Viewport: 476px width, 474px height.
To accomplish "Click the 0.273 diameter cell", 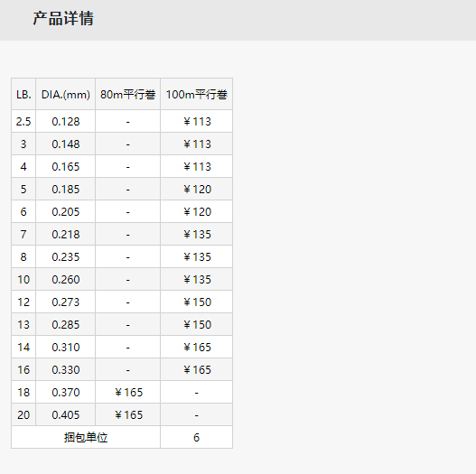I will [x=66, y=302].
